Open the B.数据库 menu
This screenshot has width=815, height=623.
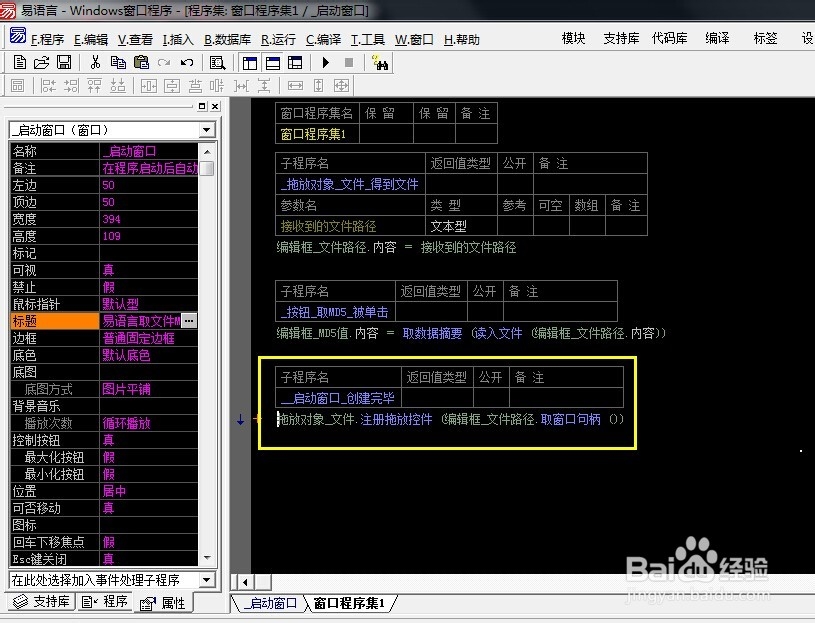(227, 39)
